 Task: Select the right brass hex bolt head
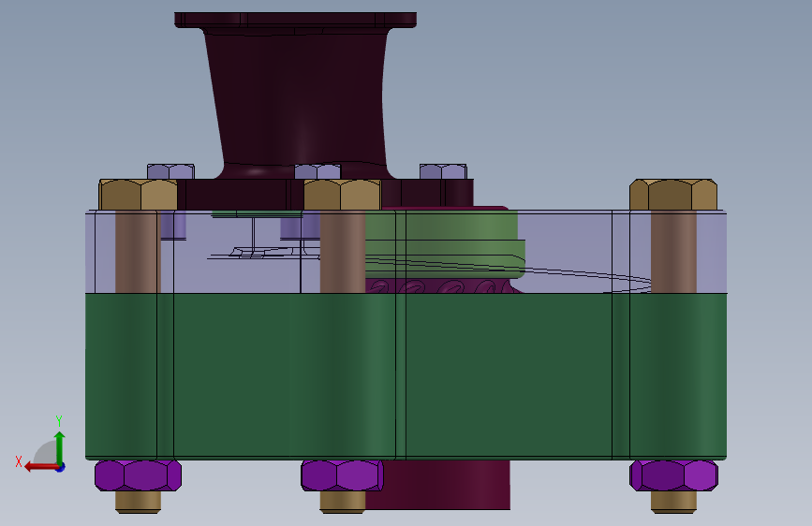pyautogui.click(x=673, y=195)
